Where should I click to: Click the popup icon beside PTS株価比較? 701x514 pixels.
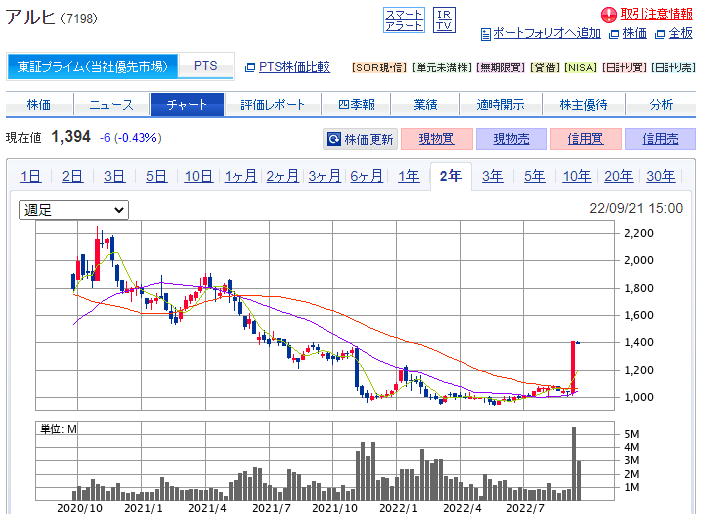[250, 67]
